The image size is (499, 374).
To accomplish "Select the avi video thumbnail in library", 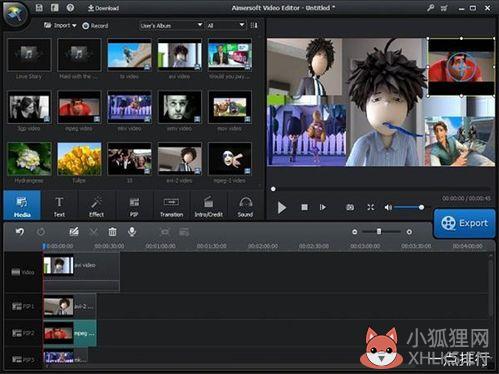I will (179, 54).
